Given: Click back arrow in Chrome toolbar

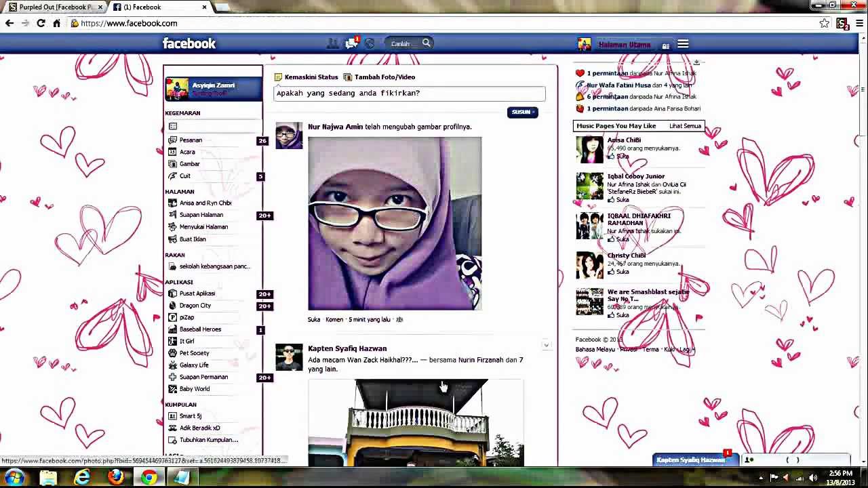Looking at the screenshot, I should pyautogui.click(x=9, y=23).
